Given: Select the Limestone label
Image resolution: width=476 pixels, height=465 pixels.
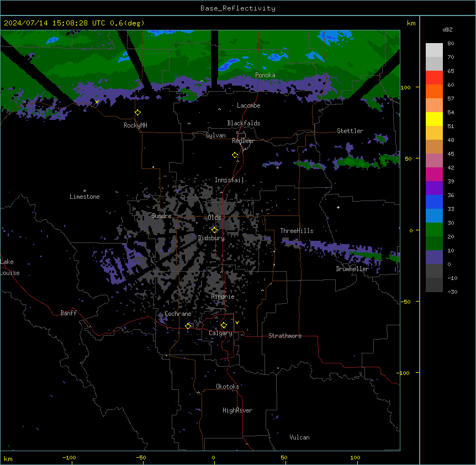Looking at the screenshot, I should tap(84, 197).
